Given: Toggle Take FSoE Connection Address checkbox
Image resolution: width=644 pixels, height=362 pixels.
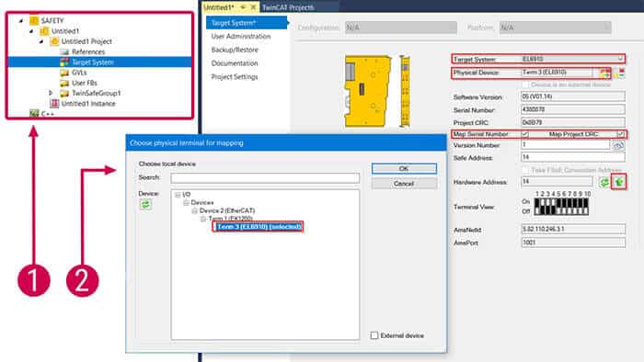Looking at the screenshot, I should pos(525,170).
